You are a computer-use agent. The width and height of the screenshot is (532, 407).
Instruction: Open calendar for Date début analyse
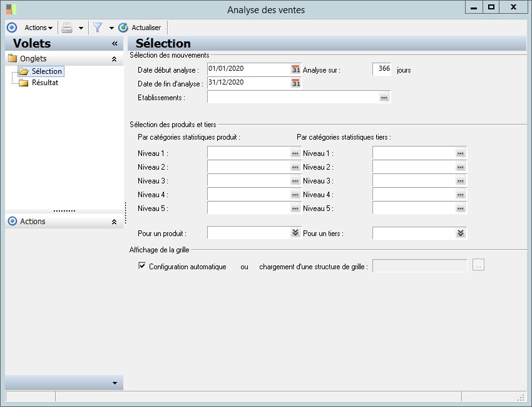point(295,70)
